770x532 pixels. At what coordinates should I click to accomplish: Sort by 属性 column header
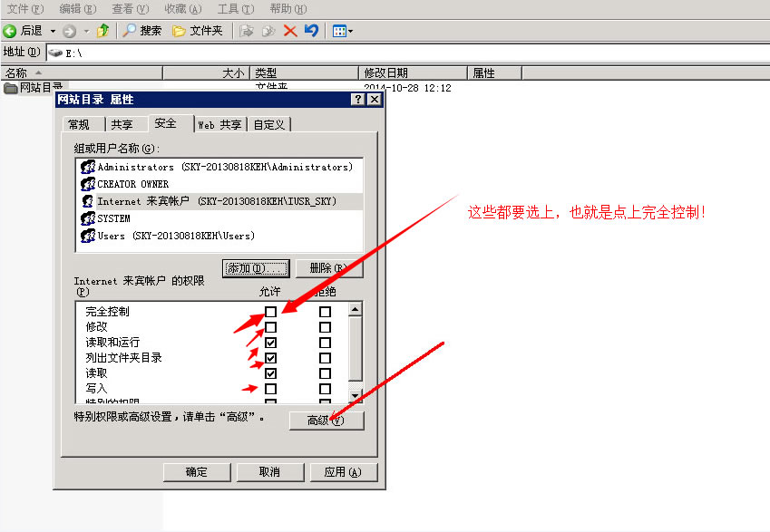point(494,73)
